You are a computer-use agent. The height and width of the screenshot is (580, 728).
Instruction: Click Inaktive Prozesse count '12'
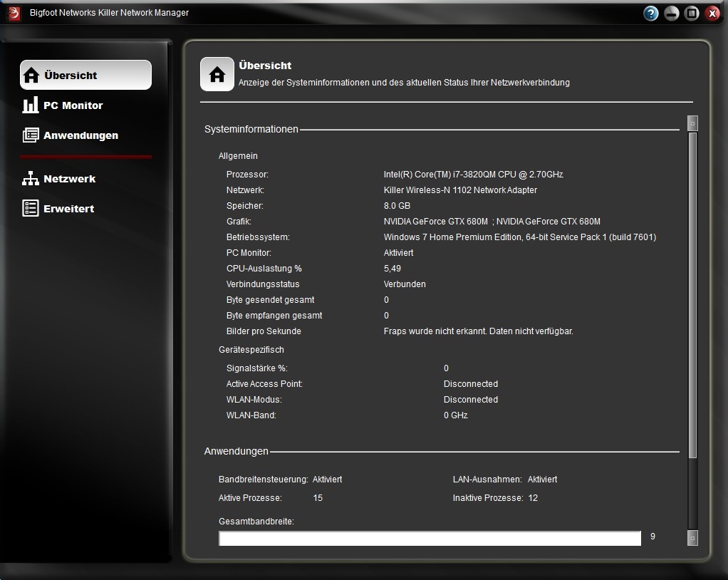(533, 498)
